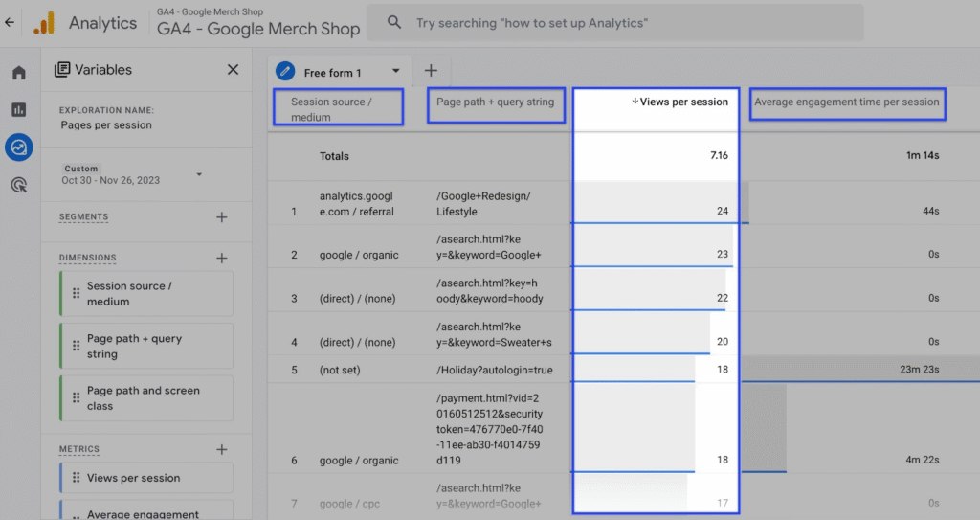980x520 pixels.
Task: Select the Explore icon in sidebar
Action: pos(19,147)
